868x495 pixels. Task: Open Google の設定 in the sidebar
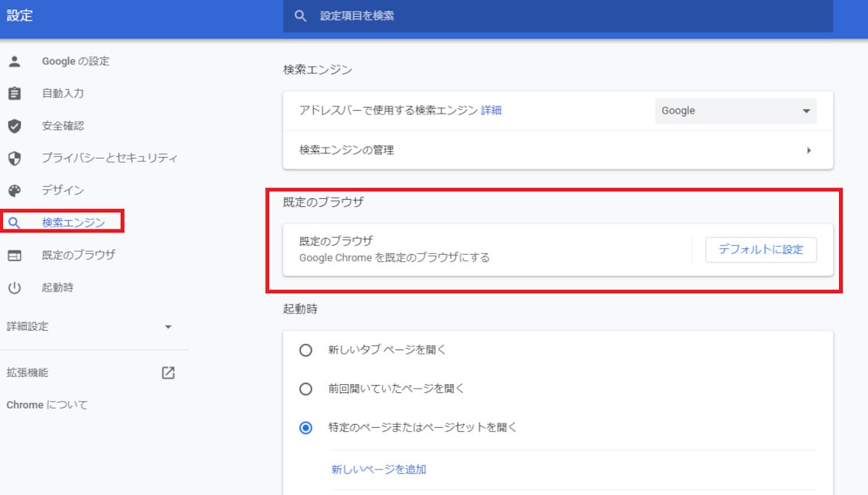click(76, 62)
